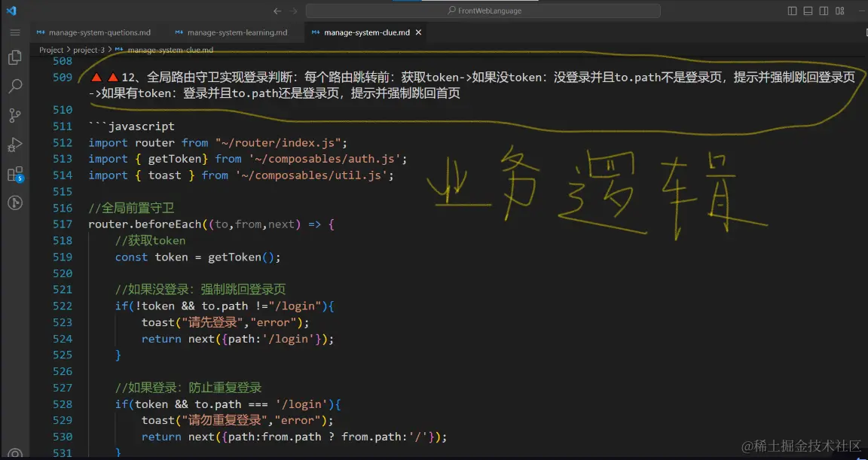Click '~/composables/util.js' import path string
Screen dimensions: 868x460
point(311,175)
